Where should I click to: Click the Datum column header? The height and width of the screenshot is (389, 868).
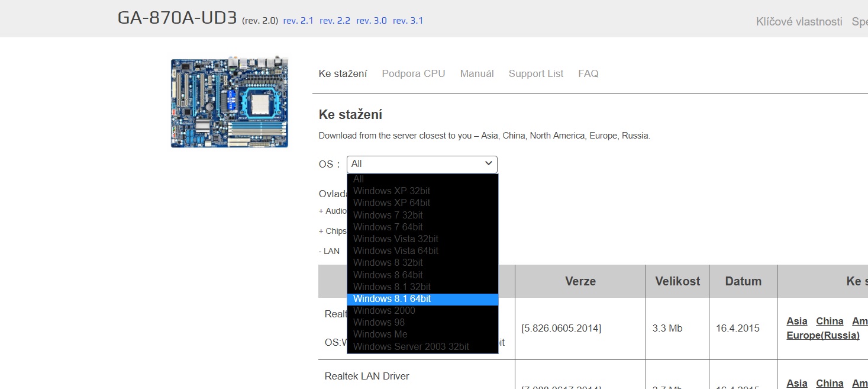pyautogui.click(x=743, y=281)
